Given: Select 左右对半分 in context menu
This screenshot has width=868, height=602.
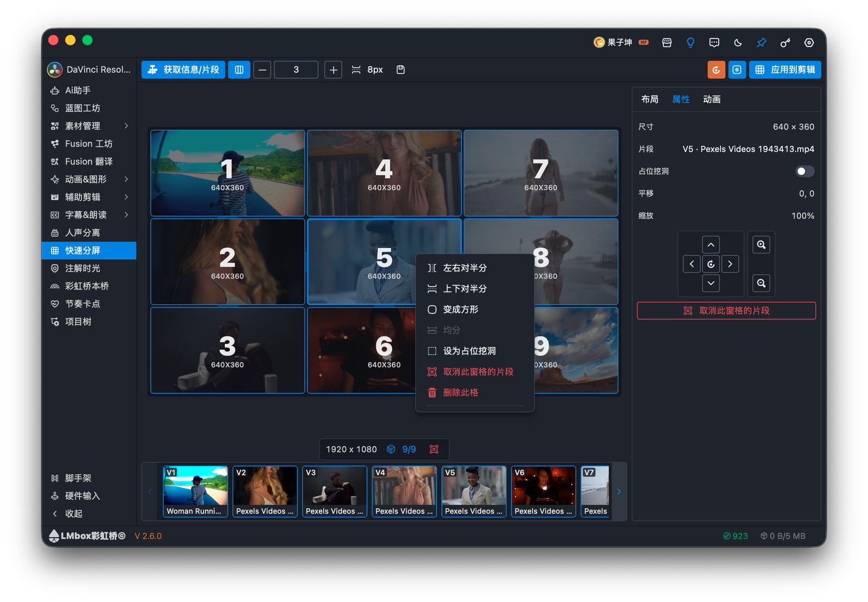Looking at the screenshot, I should (x=475, y=268).
